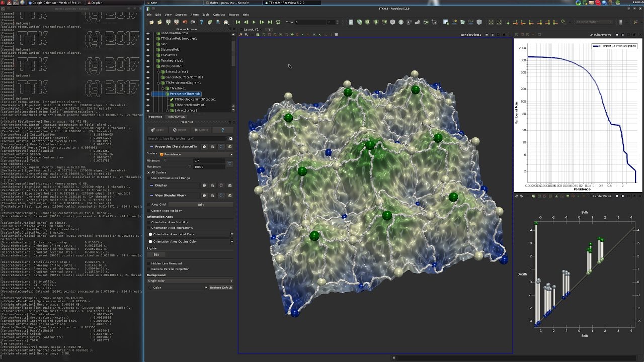Toggle visibility eye of WarpByScalar1
The image size is (644, 362).
148,66
